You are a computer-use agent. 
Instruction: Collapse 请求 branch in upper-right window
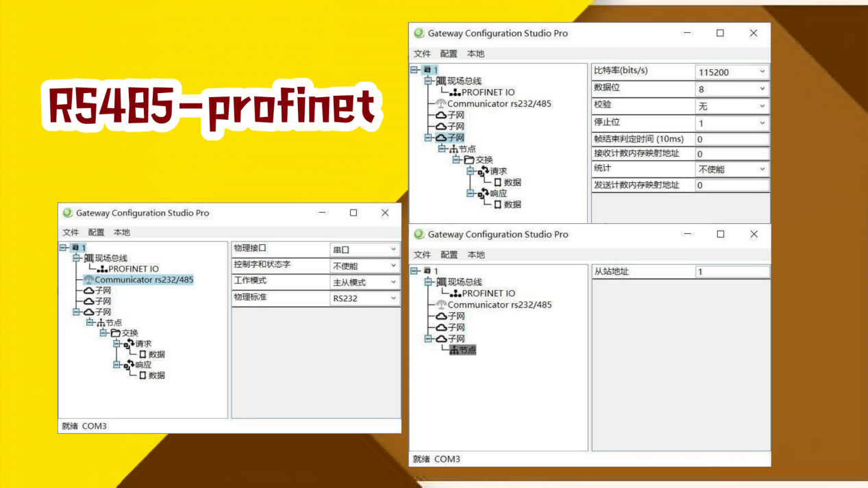click(471, 171)
